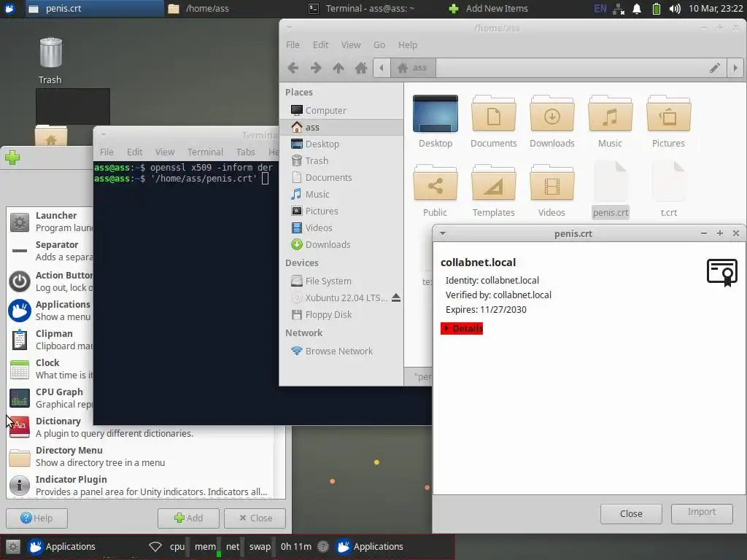Go back with the file manager's back arrow

point(293,68)
